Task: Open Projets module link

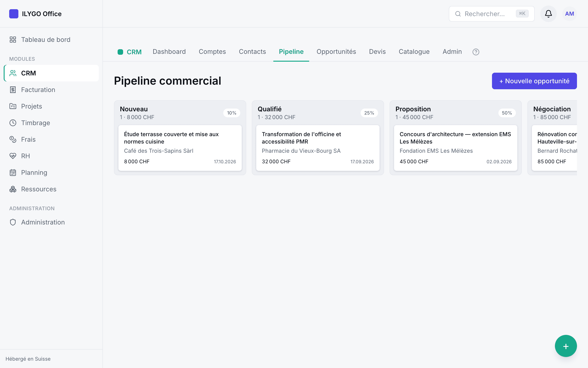Action: tap(51, 106)
